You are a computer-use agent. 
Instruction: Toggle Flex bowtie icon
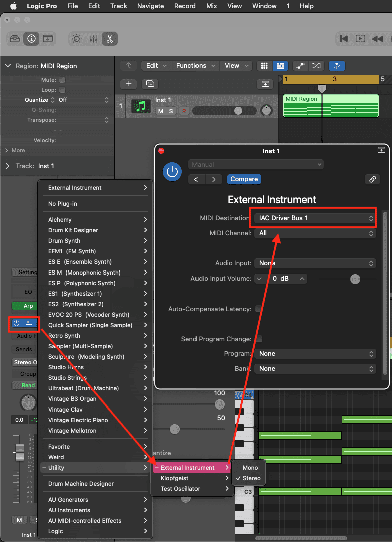click(316, 66)
